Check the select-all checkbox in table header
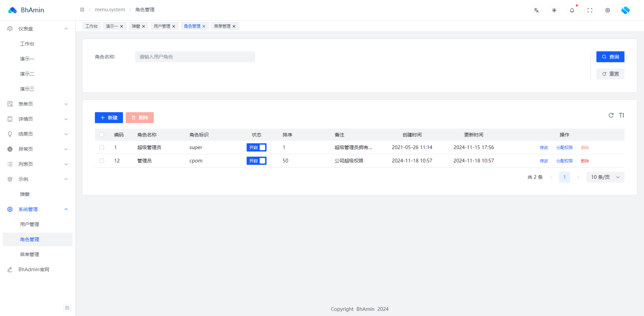This screenshot has height=316, width=644. coord(102,135)
